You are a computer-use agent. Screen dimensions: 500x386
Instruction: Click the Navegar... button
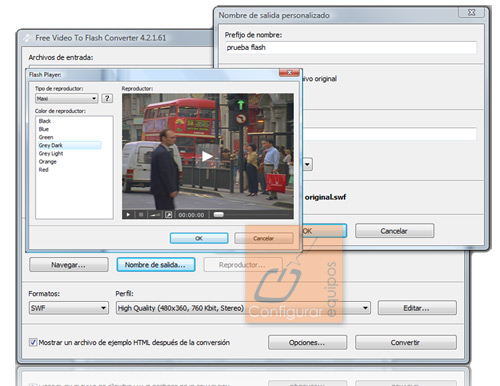[69, 265]
